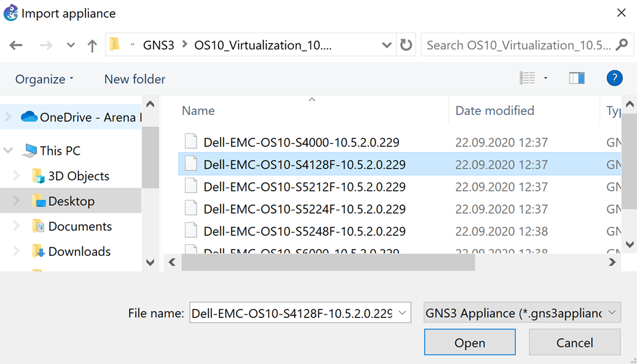Go back with the left arrow
This screenshot has width=637, height=364.
[x=16, y=45]
